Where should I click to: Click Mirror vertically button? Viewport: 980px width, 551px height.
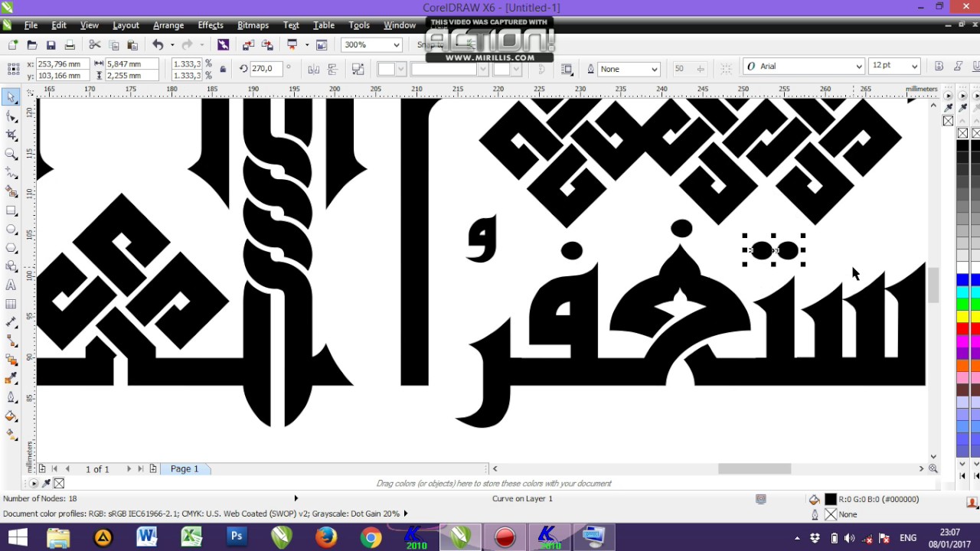click(333, 69)
